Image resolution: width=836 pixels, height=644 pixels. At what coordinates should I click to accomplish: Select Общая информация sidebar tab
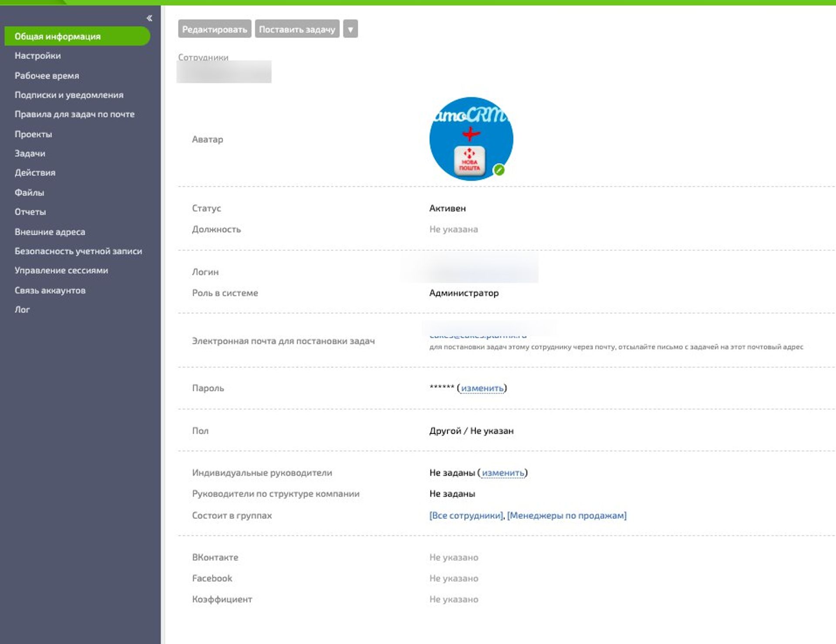coord(57,37)
